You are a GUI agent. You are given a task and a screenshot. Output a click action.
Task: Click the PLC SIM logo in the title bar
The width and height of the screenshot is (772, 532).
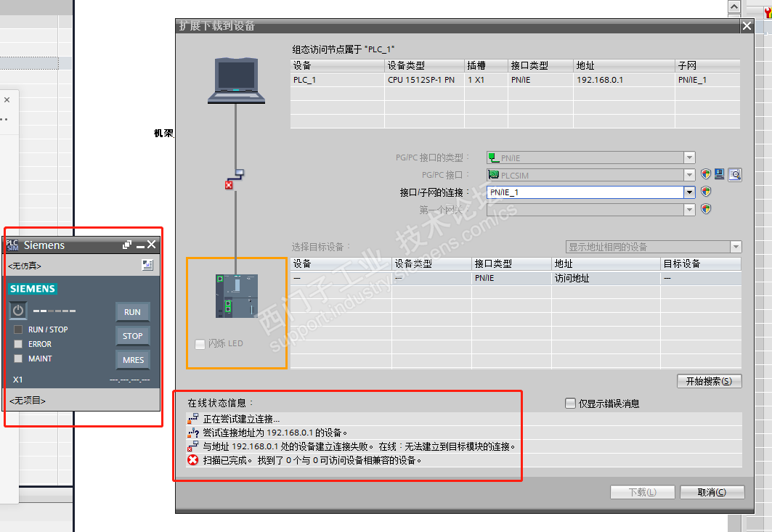click(12, 245)
